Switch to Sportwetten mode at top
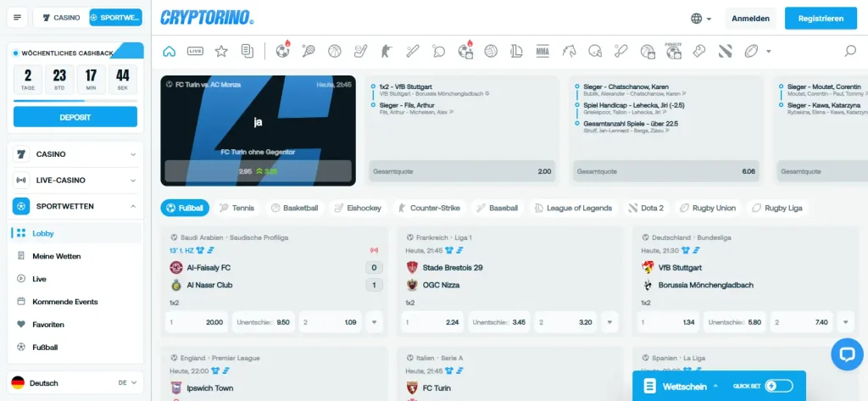The width and height of the screenshot is (868, 401). click(x=115, y=18)
